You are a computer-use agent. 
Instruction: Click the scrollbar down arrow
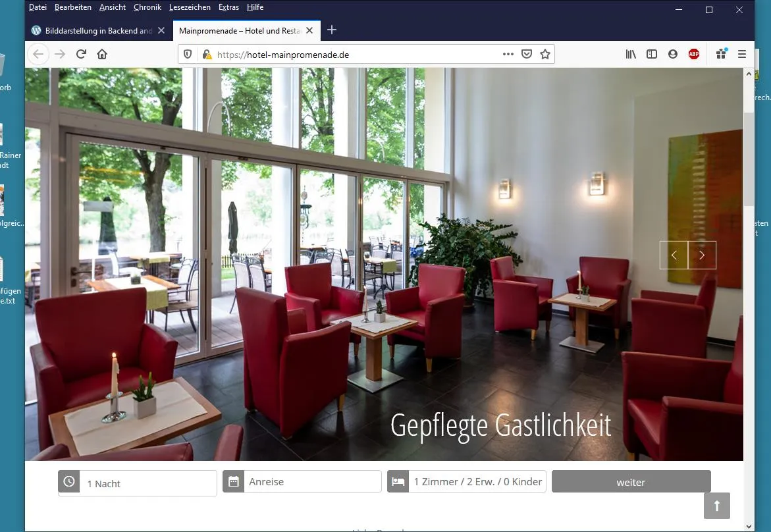[x=749, y=526]
